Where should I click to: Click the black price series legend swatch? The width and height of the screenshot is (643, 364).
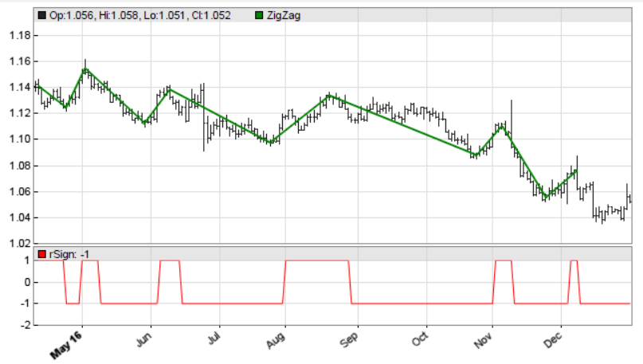(42, 15)
